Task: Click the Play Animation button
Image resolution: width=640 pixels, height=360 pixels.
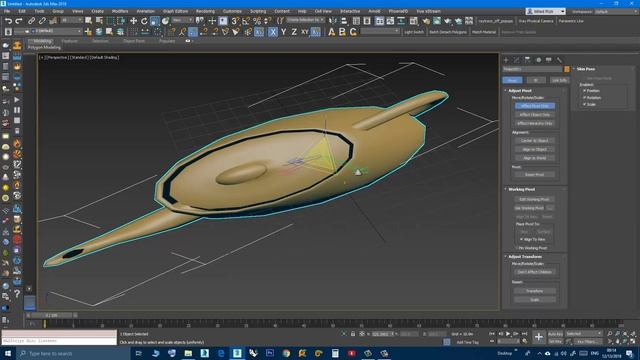Action: click(x=508, y=334)
